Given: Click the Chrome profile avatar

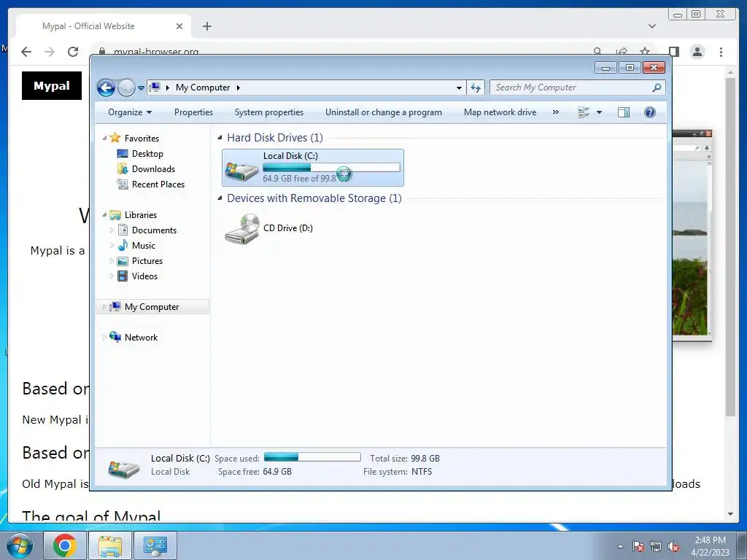Looking at the screenshot, I should (x=697, y=52).
